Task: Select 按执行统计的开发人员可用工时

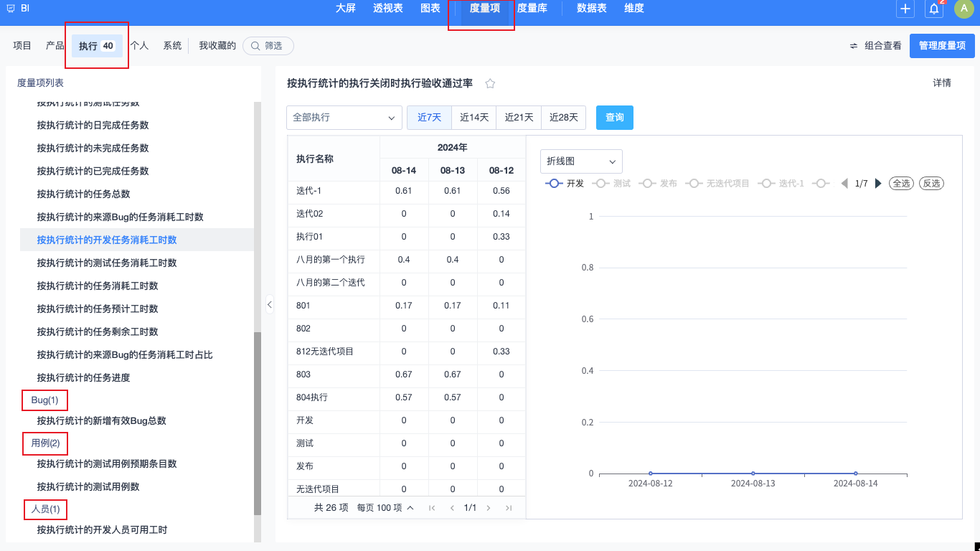Action: click(102, 530)
